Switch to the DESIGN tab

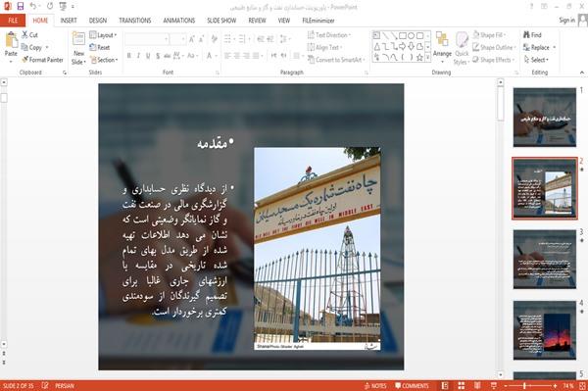point(98,21)
